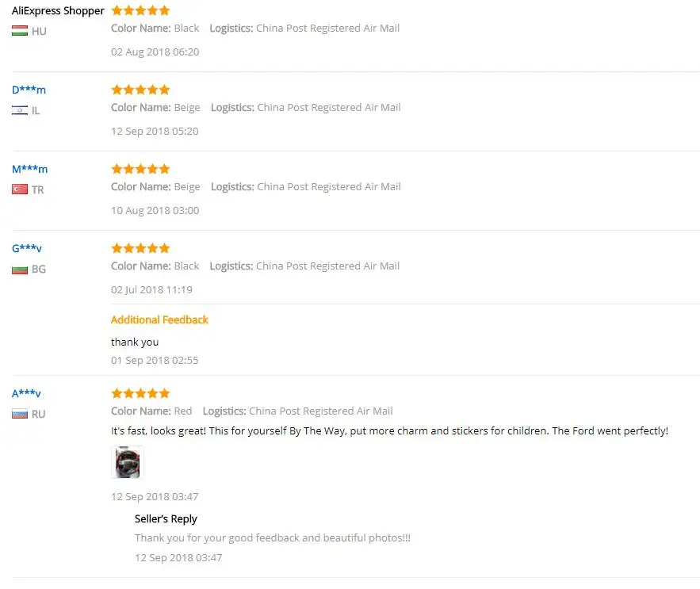This screenshot has height=589, width=700.
Task: Click the star rating for A***v's review
Action: (x=140, y=393)
